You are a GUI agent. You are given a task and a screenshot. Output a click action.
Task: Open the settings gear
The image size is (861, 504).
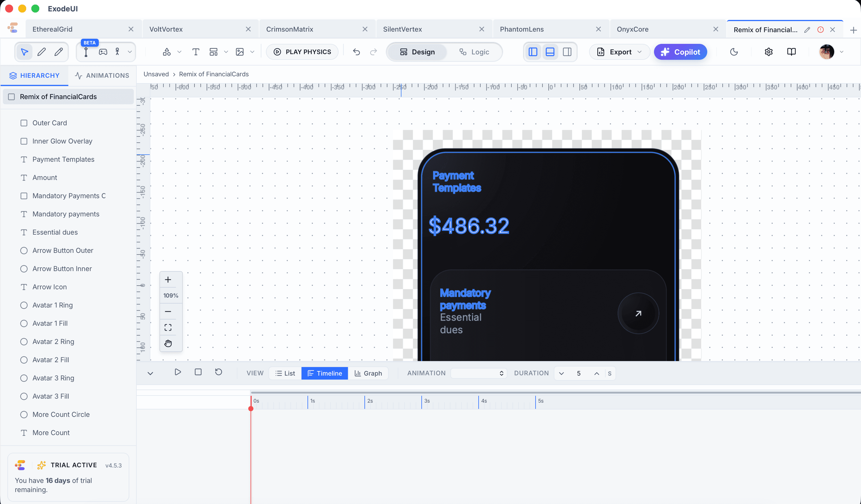768,52
